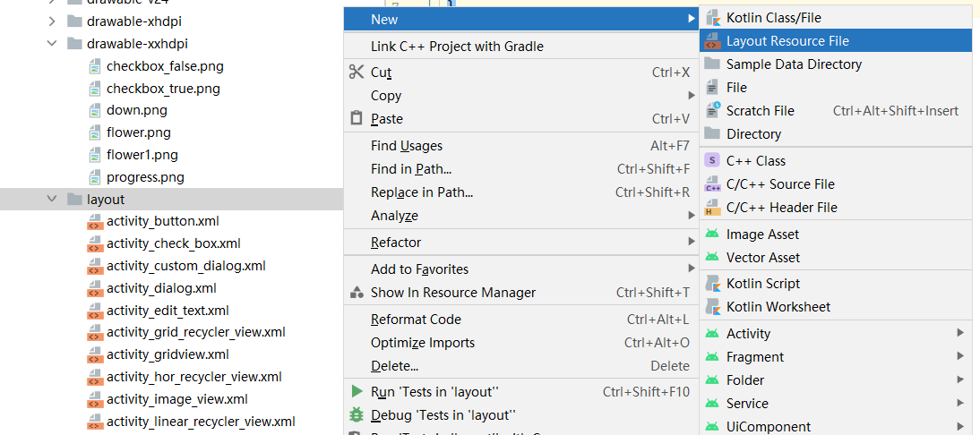Open activity_dialog.xml in project tree
Image resolution: width=980 pixels, height=435 pixels.
[161, 288]
